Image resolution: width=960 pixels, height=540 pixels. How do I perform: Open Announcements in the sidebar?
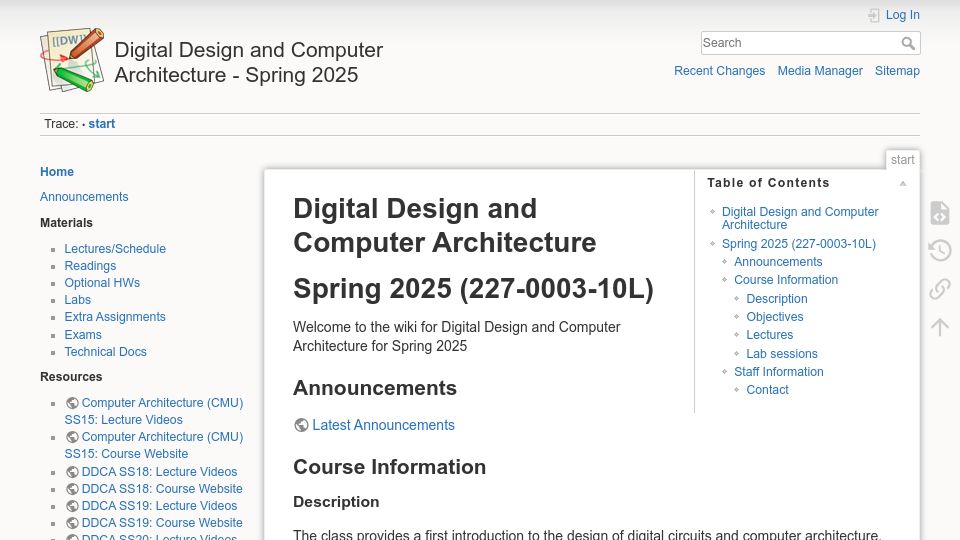click(x=84, y=197)
